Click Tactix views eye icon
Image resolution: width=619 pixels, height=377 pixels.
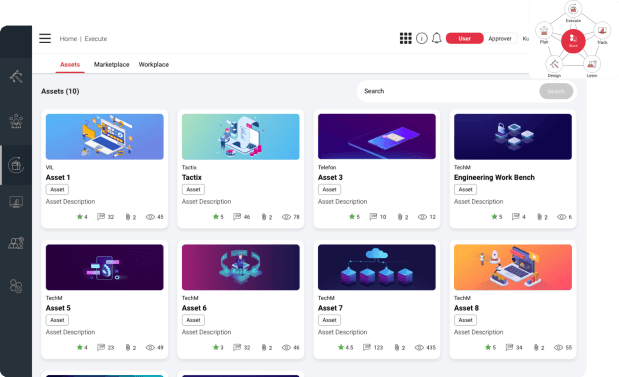(286, 217)
